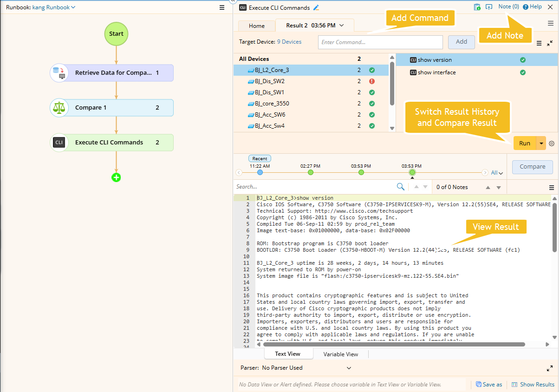The height and width of the screenshot is (392, 560).
Task: Select the 02:27 PM timeline result point
Action: pos(311,172)
